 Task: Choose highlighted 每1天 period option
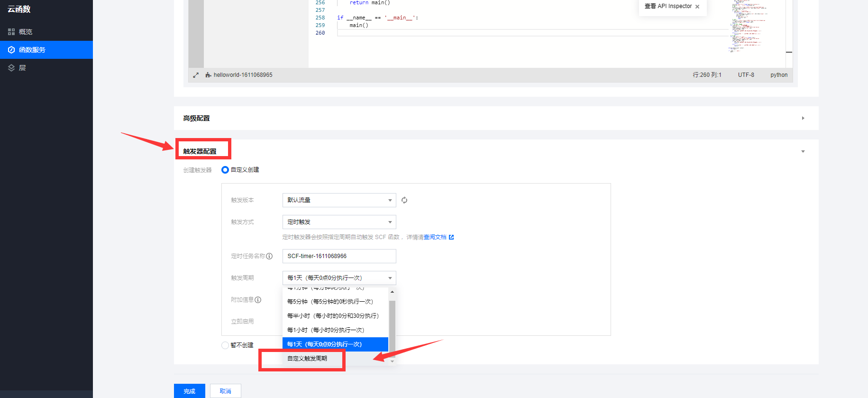point(335,344)
